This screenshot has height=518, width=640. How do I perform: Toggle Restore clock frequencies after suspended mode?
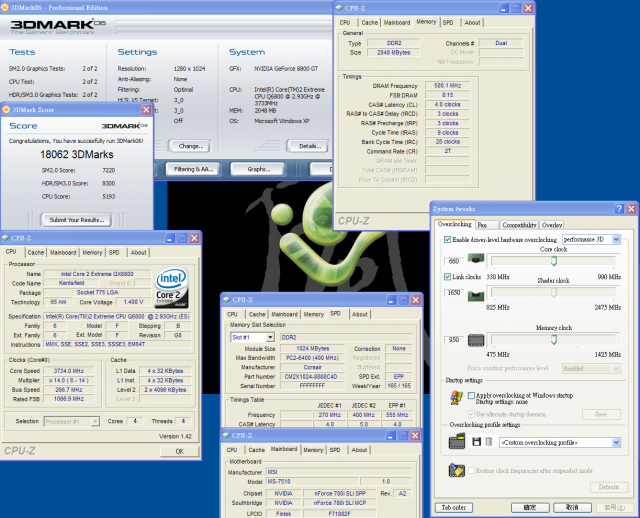(x=471, y=471)
